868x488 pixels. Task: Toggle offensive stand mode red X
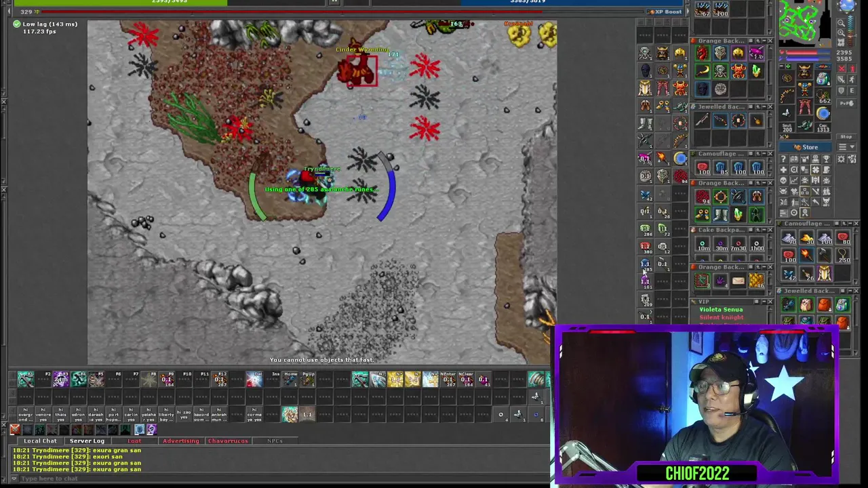pyautogui.click(x=842, y=68)
